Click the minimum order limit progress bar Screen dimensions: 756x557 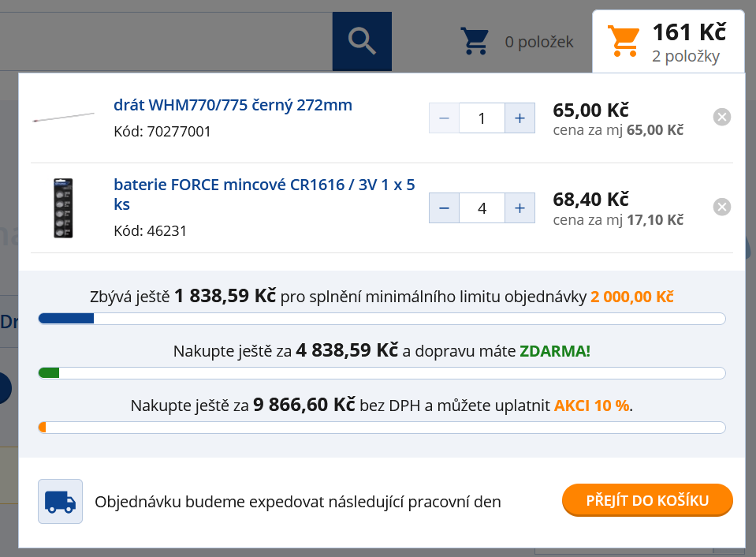[382, 319]
